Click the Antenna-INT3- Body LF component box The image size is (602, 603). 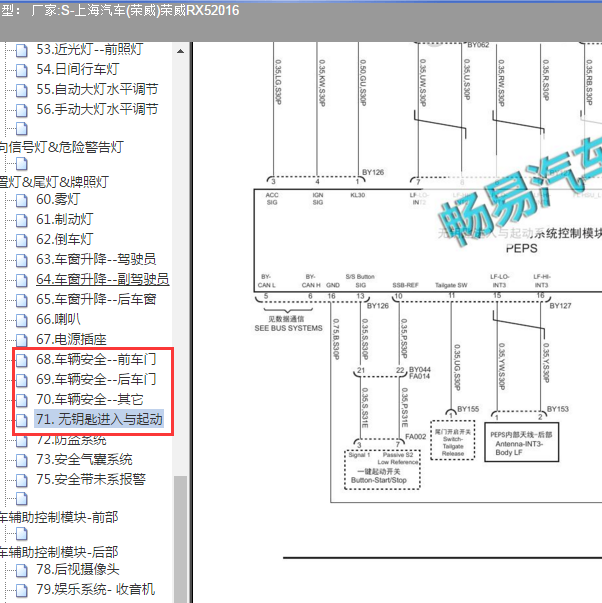pos(521,442)
